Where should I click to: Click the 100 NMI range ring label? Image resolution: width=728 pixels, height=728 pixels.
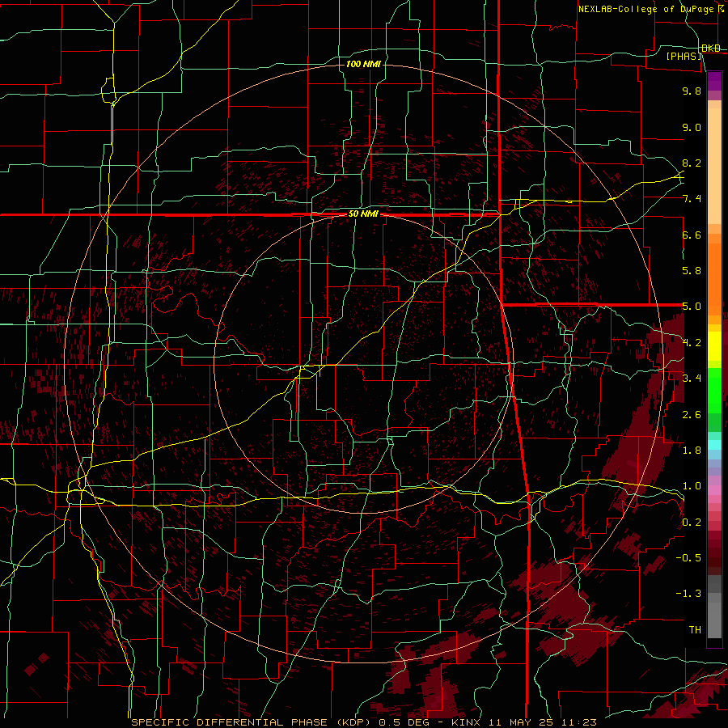click(x=363, y=64)
